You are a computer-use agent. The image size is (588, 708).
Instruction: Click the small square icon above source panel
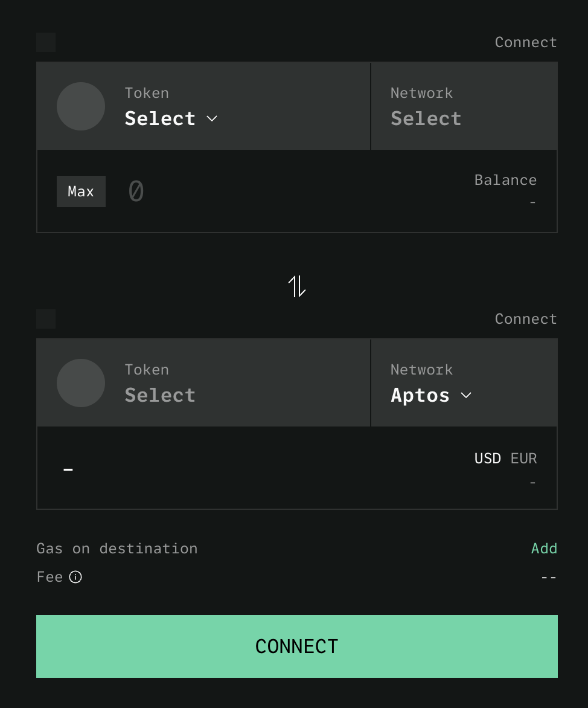(x=46, y=42)
